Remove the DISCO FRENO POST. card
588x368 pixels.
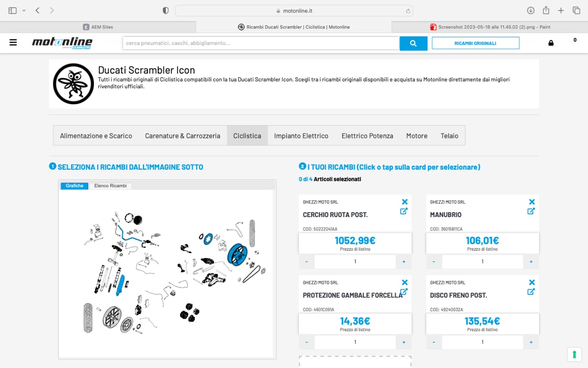click(531, 282)
